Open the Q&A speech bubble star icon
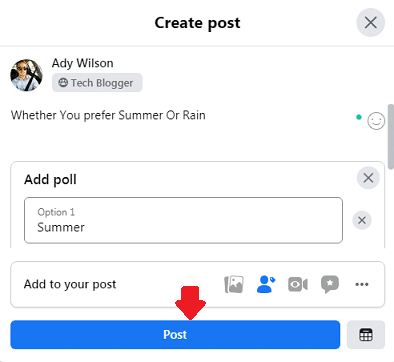 [x=330, y=284]
